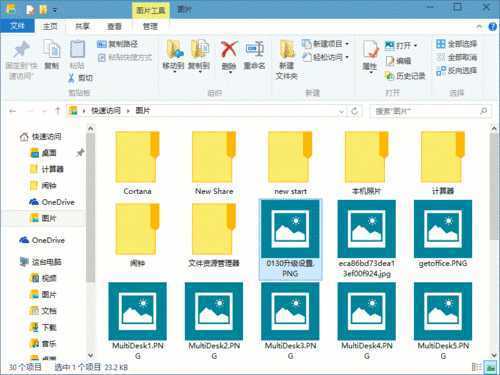Click the History (历史记录) button
The width and height of the screenshot is (500, 375).
click(405, 76)
